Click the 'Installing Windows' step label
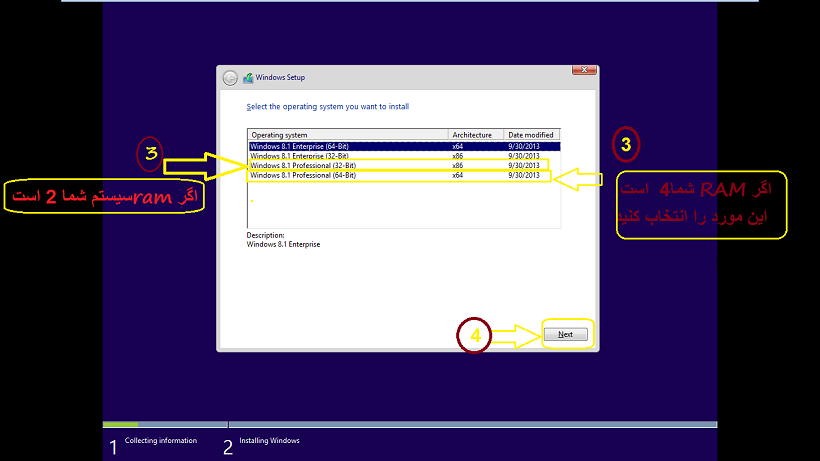The image size is (820, 461). (269, 441)
